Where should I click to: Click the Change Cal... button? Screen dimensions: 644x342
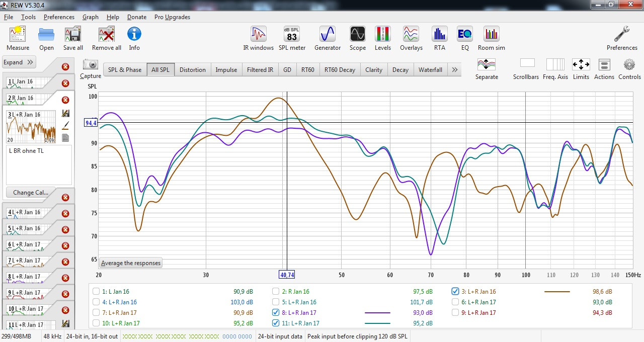(x=31, y=193)
